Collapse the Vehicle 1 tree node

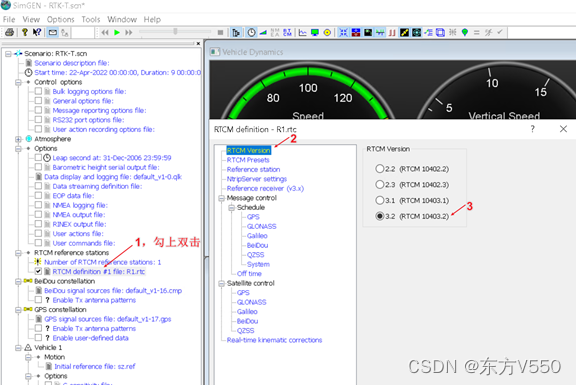pos(18,348)
